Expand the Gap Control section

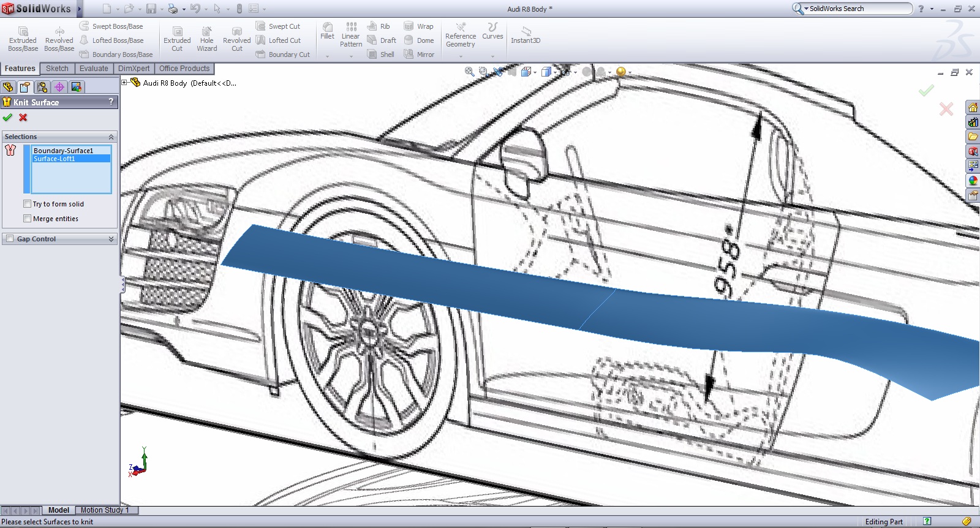pos(111,239)
